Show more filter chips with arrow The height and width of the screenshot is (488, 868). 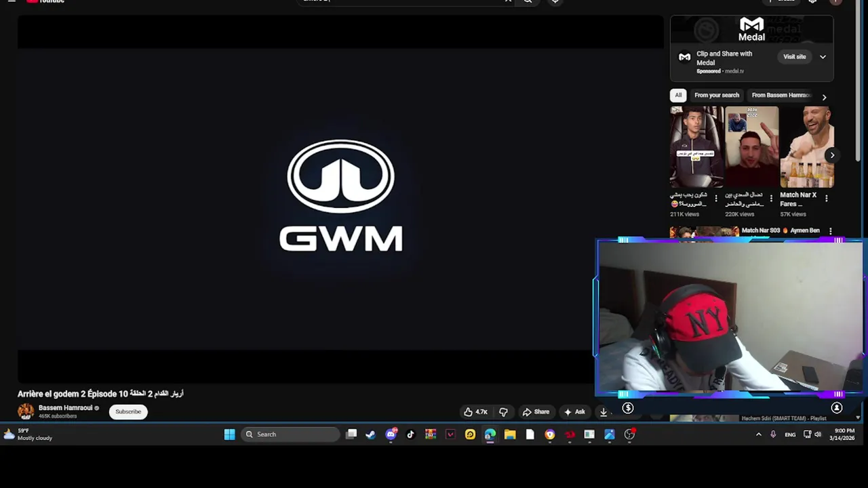(824, 97)
